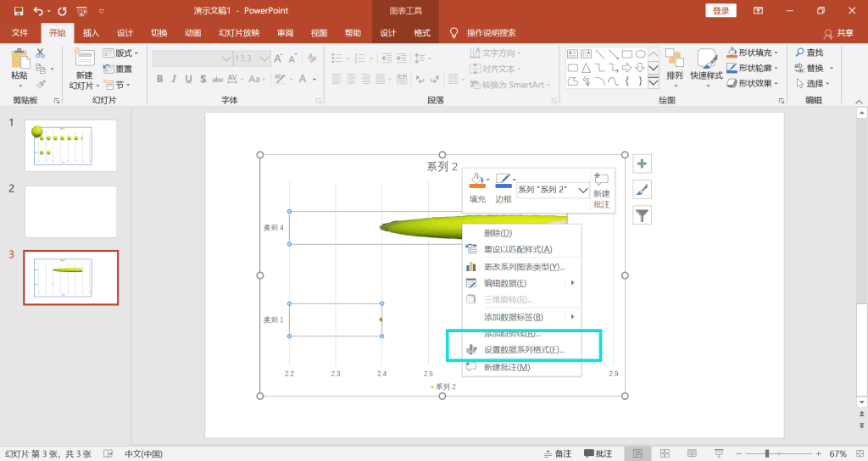This screenshot has width=868, height=461.
Task: Click the zoom in plus button
Action: [818, 454]
